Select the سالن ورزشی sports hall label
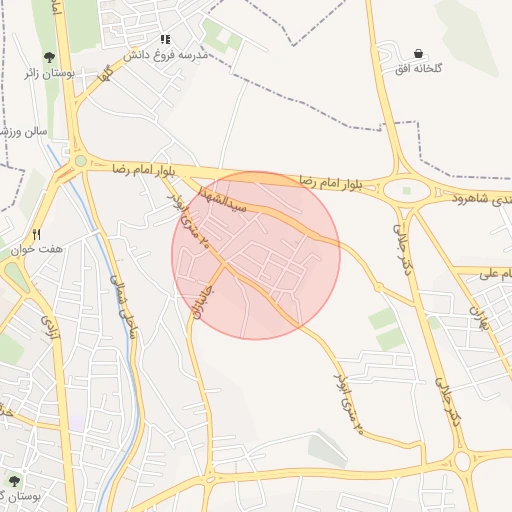This screenshot has width=512, height=512. [23, 132]
